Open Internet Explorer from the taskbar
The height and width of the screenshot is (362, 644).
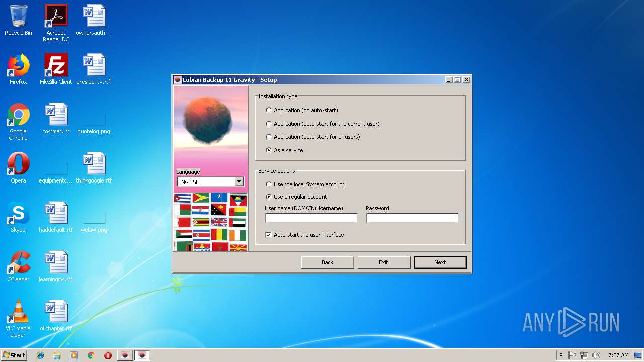pos(40,355)
